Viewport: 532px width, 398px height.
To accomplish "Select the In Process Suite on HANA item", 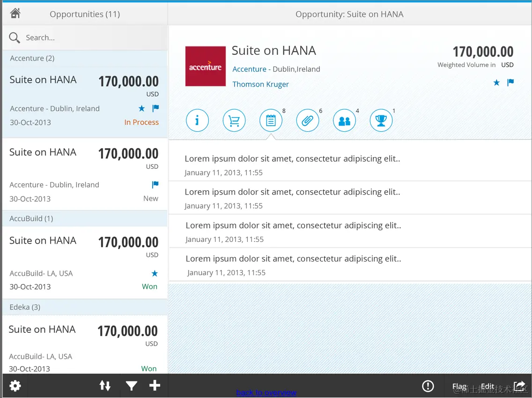I will pyautogui.click(x=85, y=102).
